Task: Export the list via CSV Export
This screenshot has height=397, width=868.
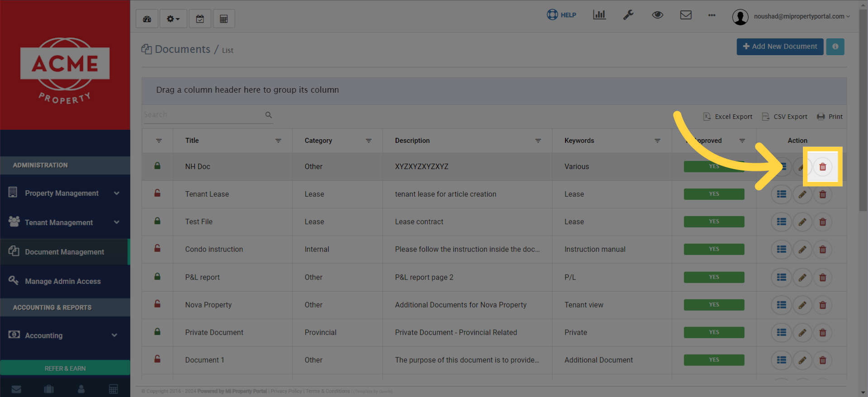Action: point(785,117)
